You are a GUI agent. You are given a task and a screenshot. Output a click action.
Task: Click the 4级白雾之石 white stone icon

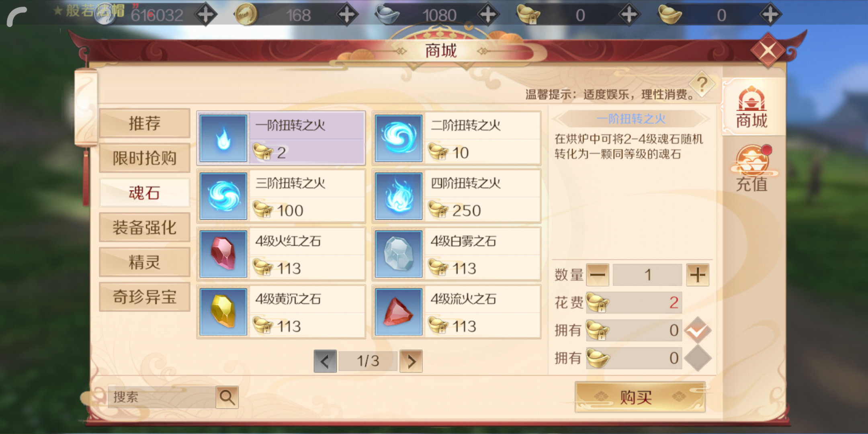click(x=399, y=254)
